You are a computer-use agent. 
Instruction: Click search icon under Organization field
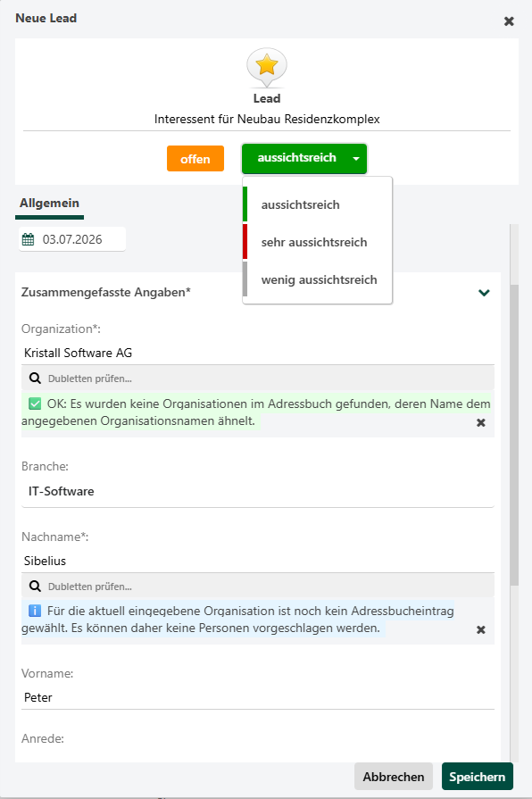tap(35, 379)
